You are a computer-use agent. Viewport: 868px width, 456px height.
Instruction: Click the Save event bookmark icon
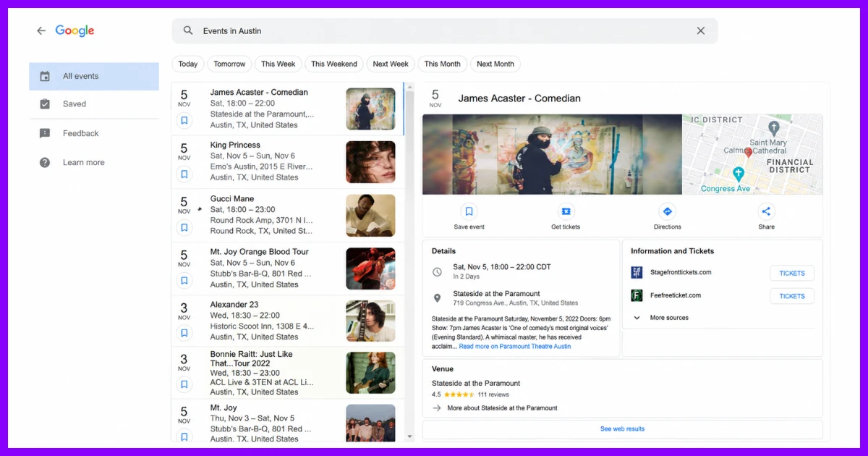click(469, 211)
